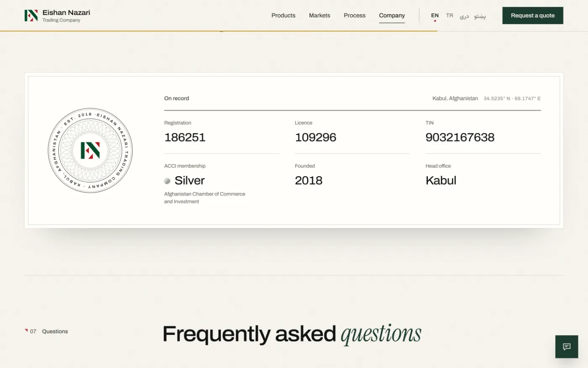Select the TIN value 9032167638
The height and width of the screenshot is (368, 588).
(460, 138)
